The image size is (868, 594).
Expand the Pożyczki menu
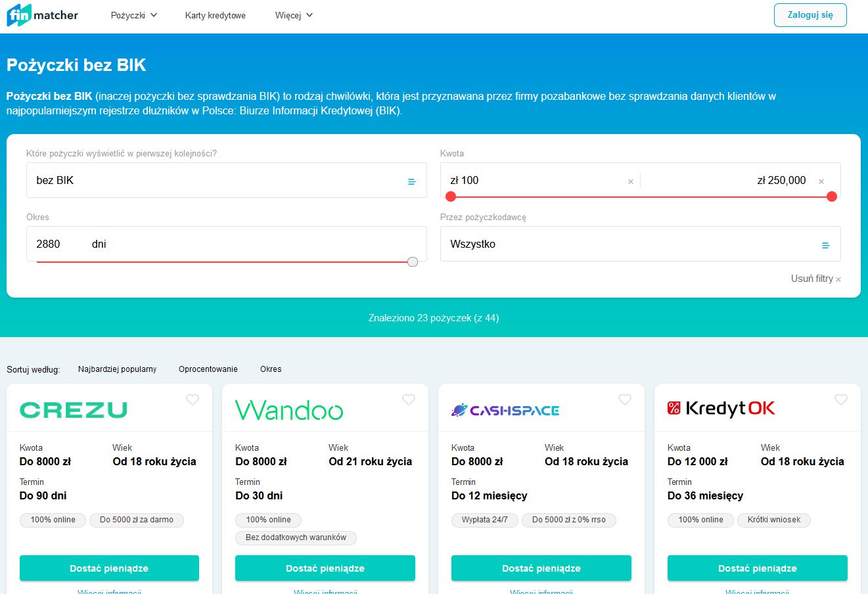coord(134,15)
